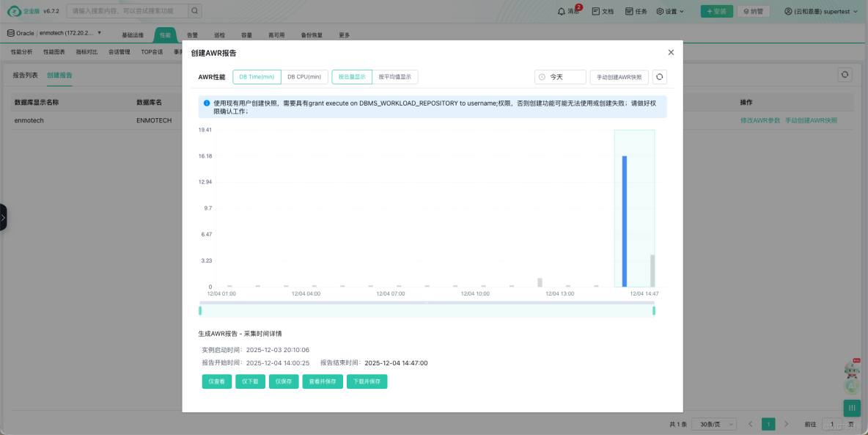Open the 30条/页 page size dropdown
The width and height of the screenshot is (868, 435).
pyautogui.click(x=713, y=424)
